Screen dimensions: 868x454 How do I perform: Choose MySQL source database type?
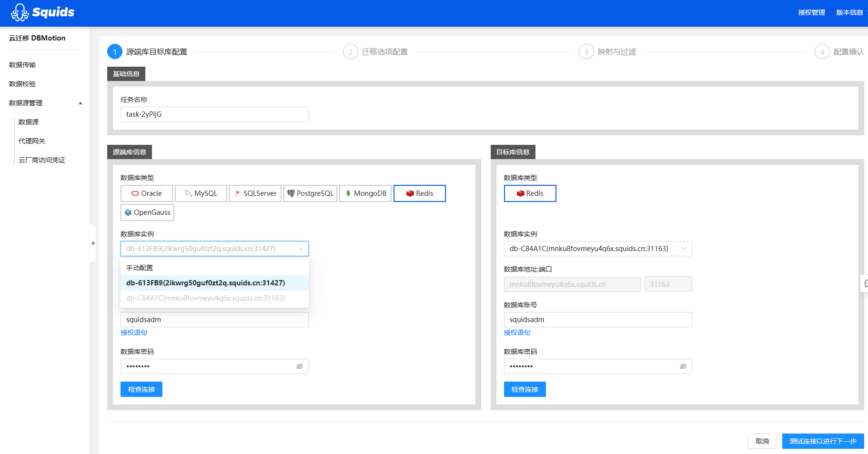[201, 193]
